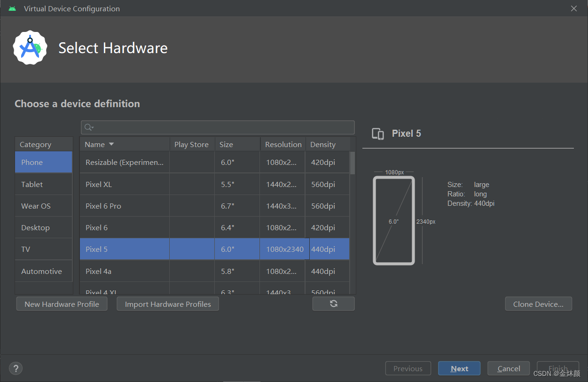The image size is (588, 382).
Task: Sort by the Name column arrow
Action: (x=111, y=144)
